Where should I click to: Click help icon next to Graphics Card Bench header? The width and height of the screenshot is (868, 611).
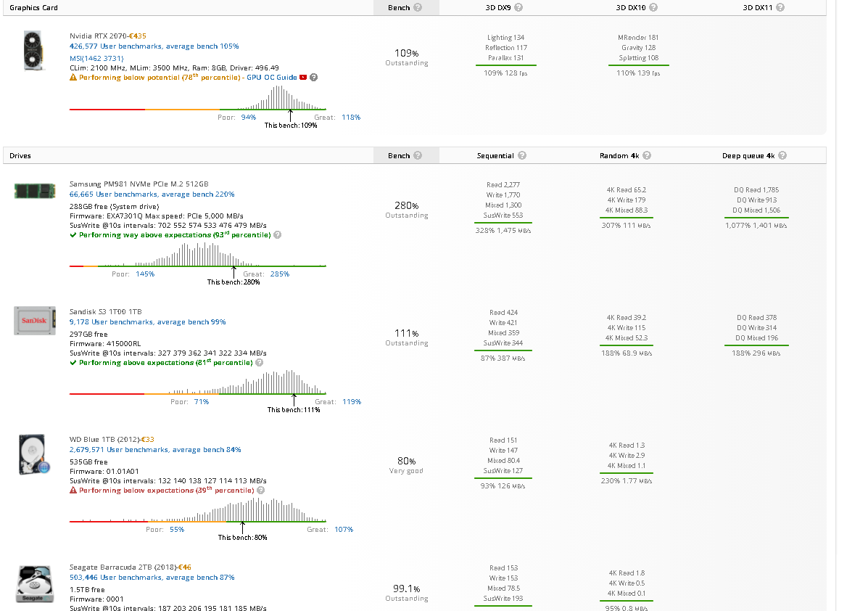coord(418,7)
